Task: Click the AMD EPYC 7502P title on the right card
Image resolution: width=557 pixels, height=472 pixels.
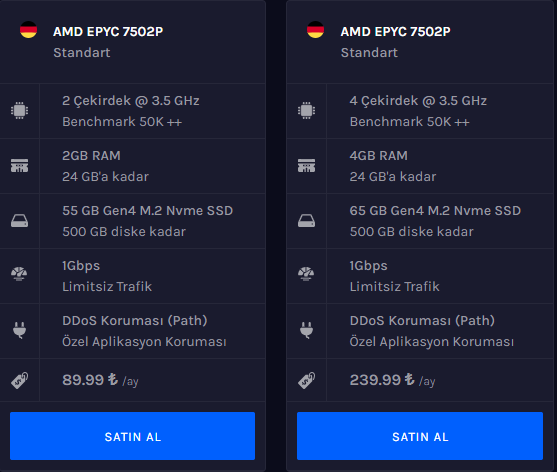Action: point(395,32)
